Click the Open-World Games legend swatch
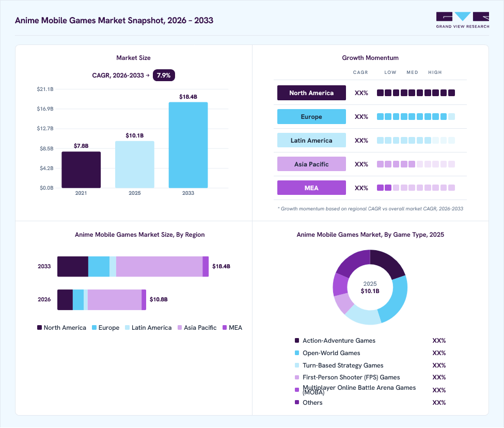504x428 pixels. [297, 353]
